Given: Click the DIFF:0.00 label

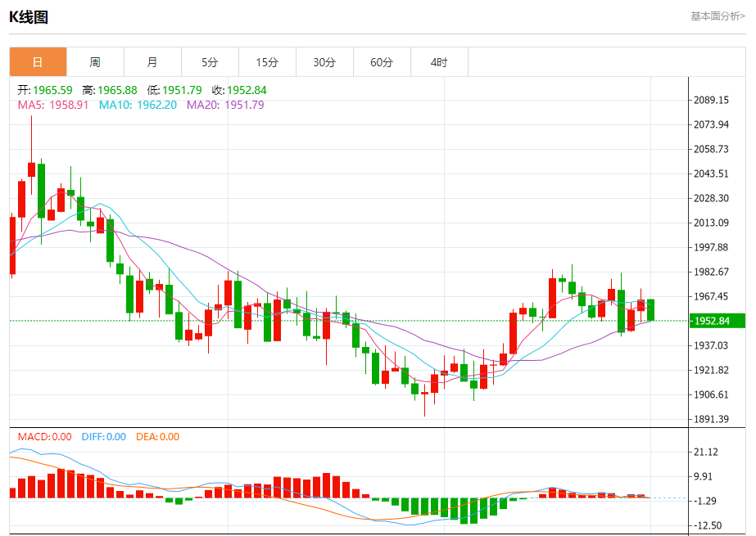Looking at the screenshot, I should click(104, 437).
